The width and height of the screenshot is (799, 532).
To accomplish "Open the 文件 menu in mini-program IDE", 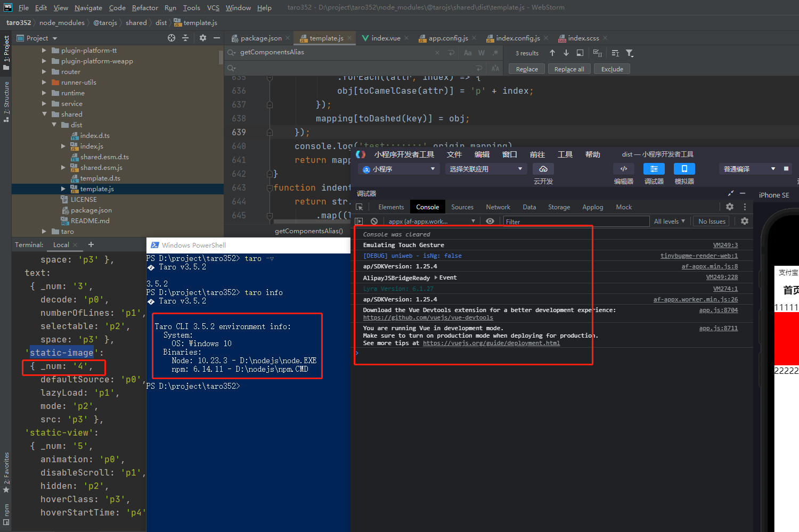I will 454,154.
